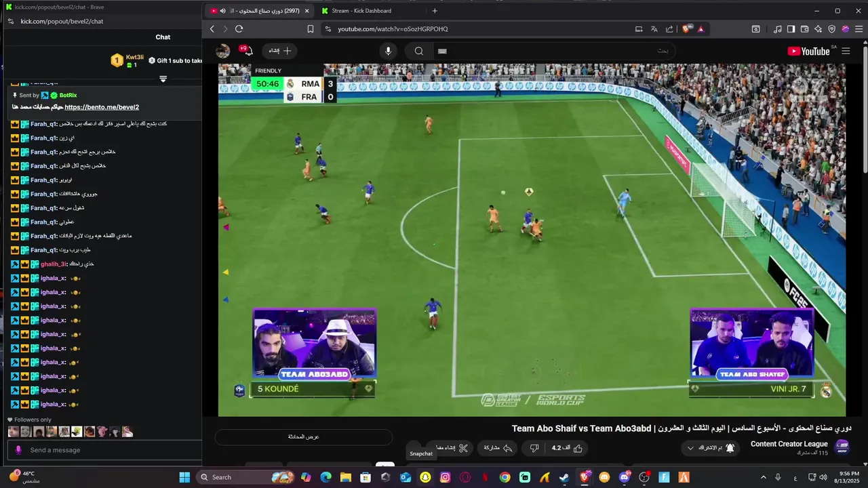Open the Brave Shields lion icon
Screen dimensions: 868x488
(x=687, y=29)
